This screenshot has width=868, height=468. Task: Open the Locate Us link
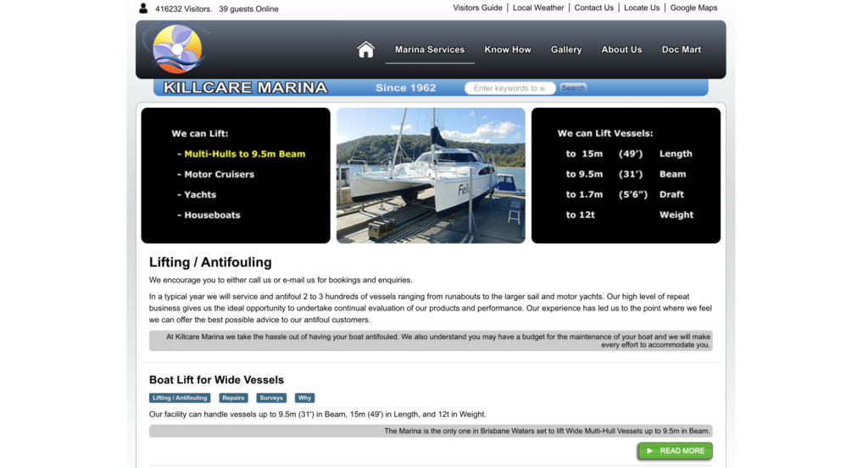click(x=642, y=8)
